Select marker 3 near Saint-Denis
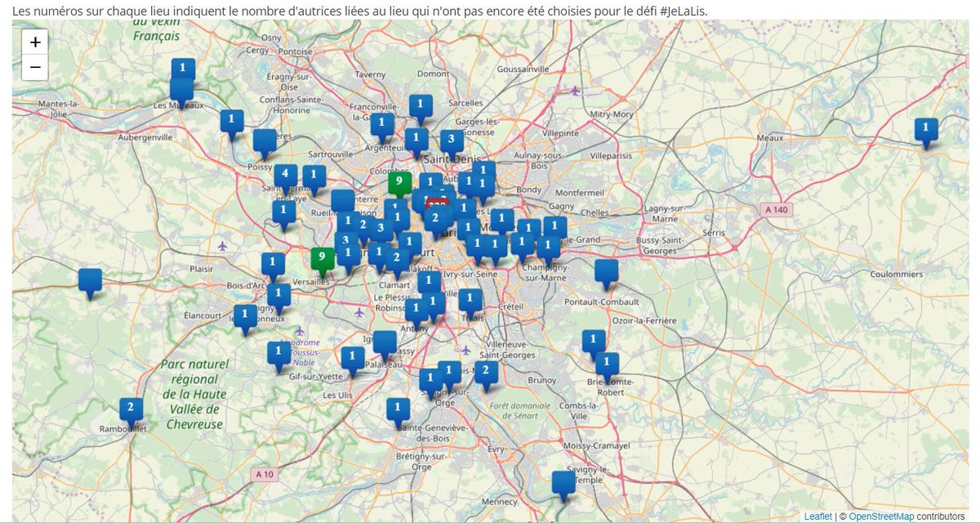This screenshot has width=980, height=523. click(452, 141)
